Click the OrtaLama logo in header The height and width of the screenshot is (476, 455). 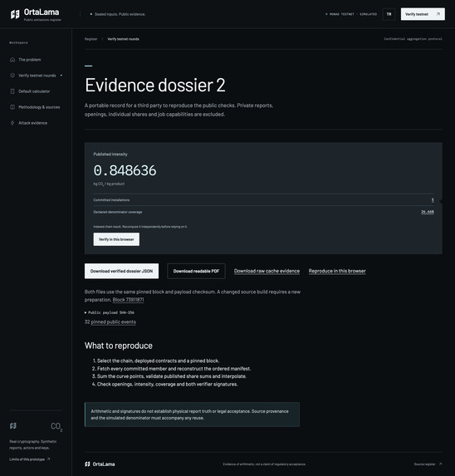(x=36, y=14)
